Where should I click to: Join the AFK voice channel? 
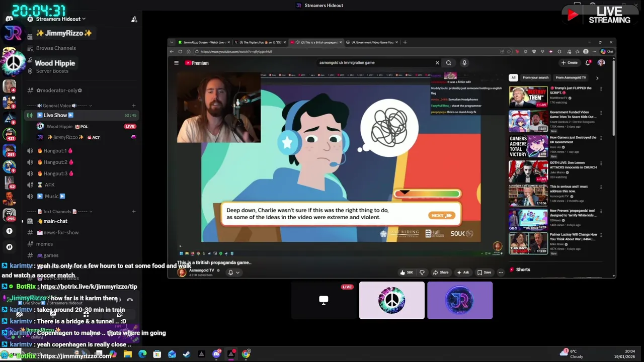click(49, 185)
